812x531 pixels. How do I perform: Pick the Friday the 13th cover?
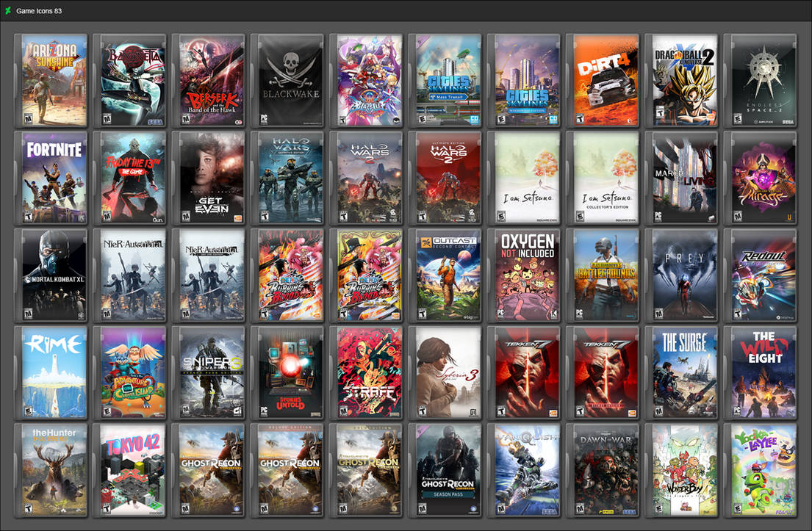pos(129,178)
